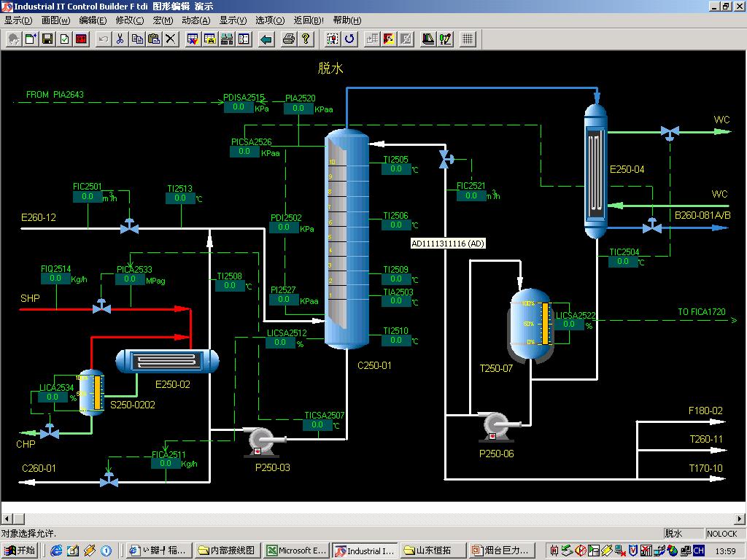
Task: Click the Save floppy disk toolbar icon
Action: (47, 39)
